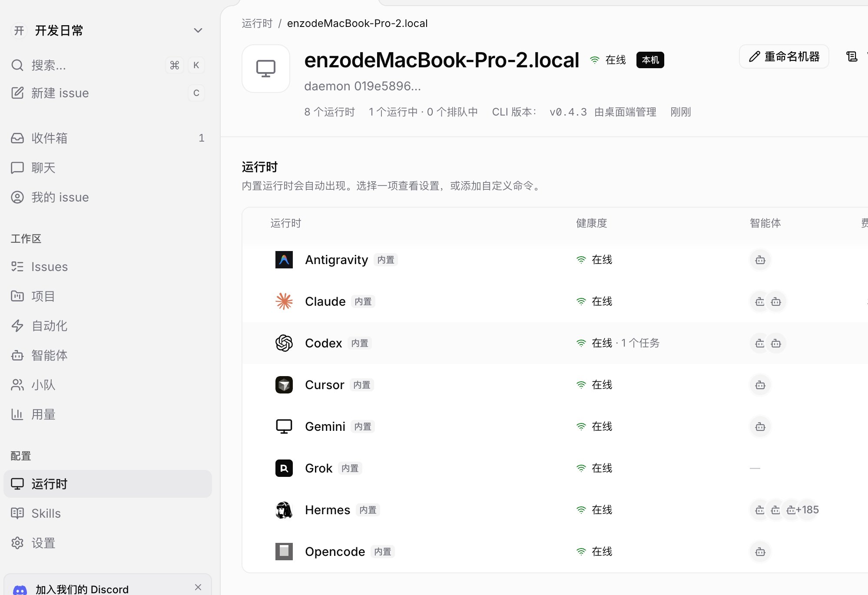Open the Antigravity runtime row

[x=555, y=260]
